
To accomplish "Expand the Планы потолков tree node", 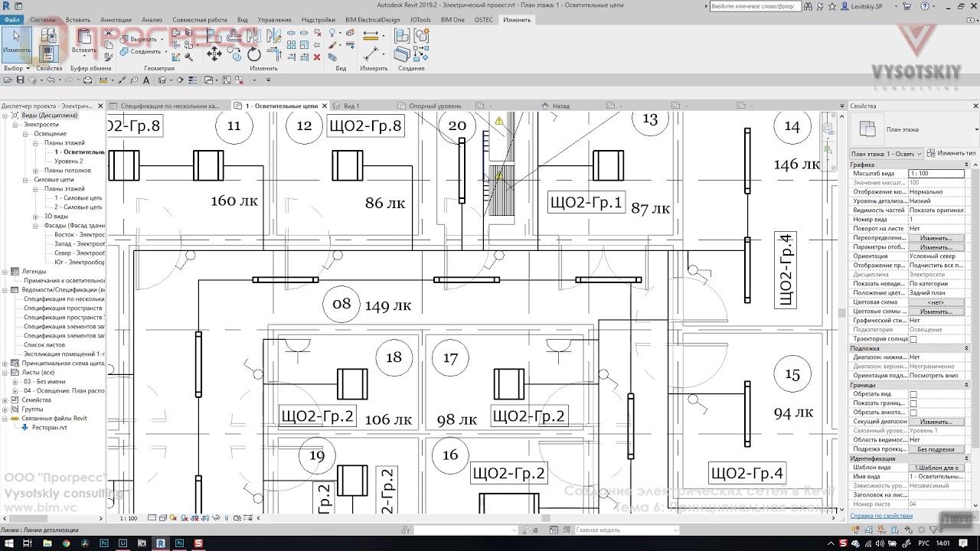I will pyautogui.click(x=35, y=171).
